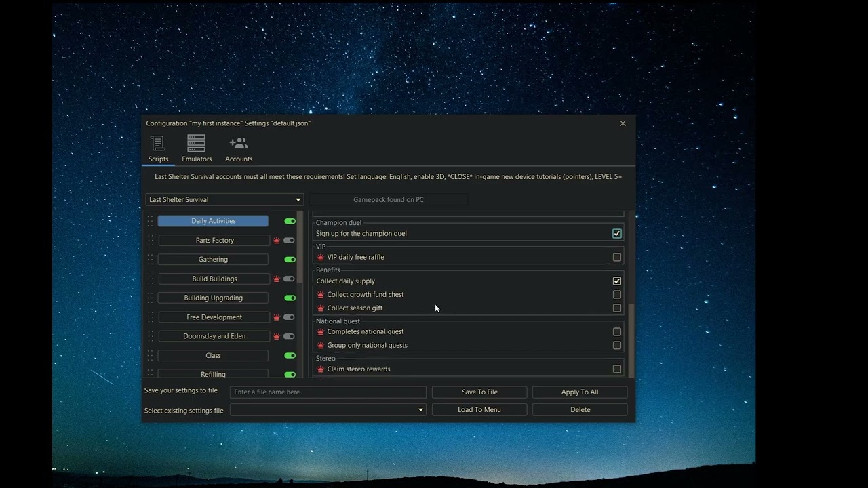Select the Free Development script
Screen dimensions: 868x488
tap(214, 317)
